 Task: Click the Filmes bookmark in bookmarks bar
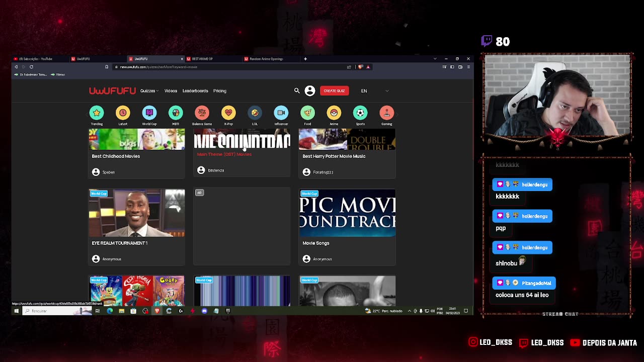58,74
